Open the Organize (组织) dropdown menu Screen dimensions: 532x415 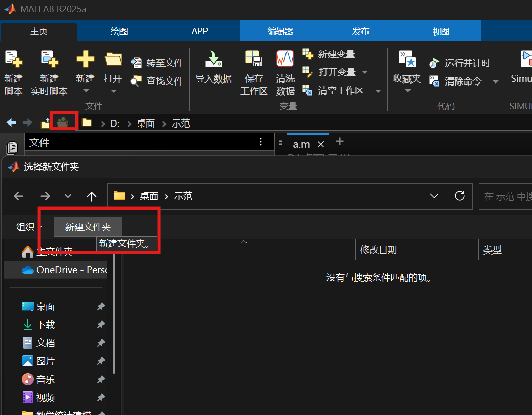28,227
